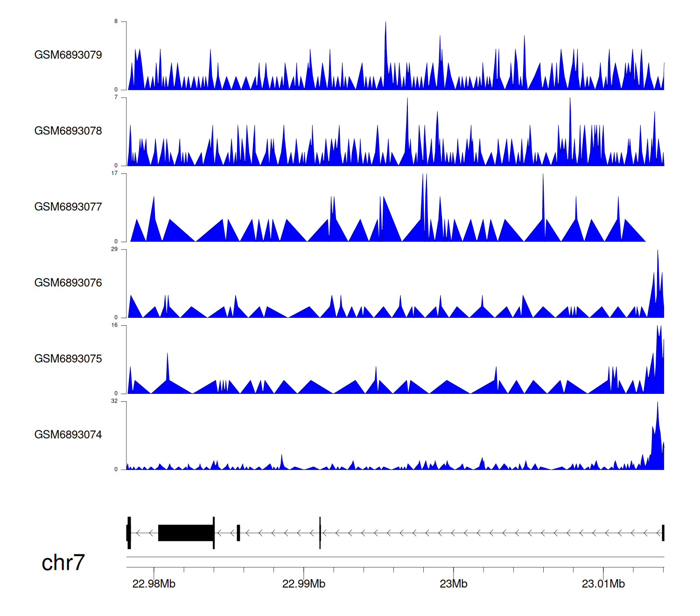Click the GSM6893079 track label
700x616 pixels.
pos(68,55)
